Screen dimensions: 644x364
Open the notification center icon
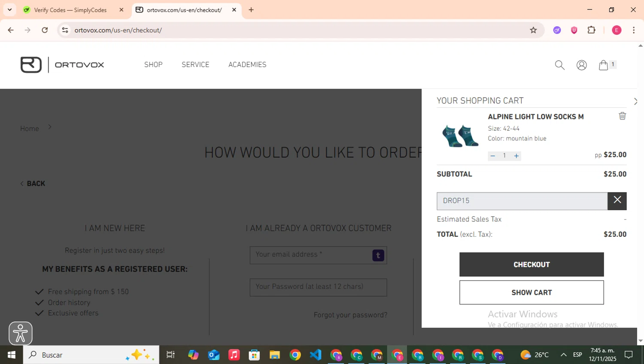click(x=629, y=355)
